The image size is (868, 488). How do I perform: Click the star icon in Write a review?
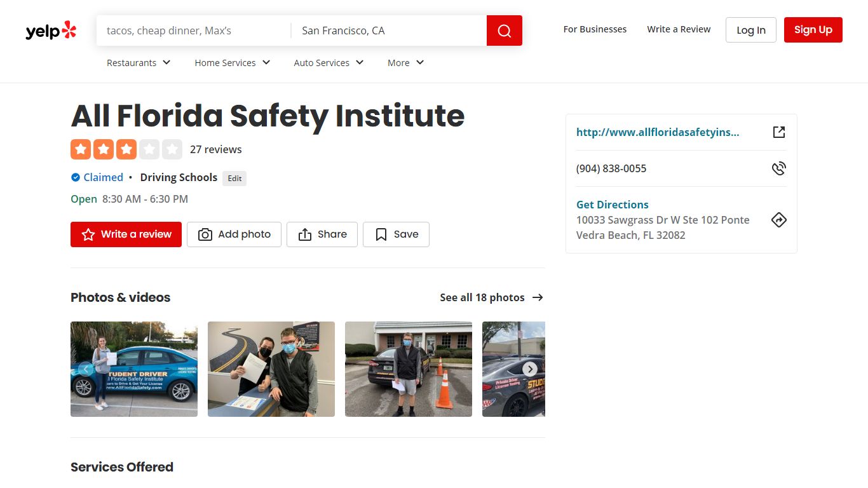pyautogui.click(x=88, y=234)
